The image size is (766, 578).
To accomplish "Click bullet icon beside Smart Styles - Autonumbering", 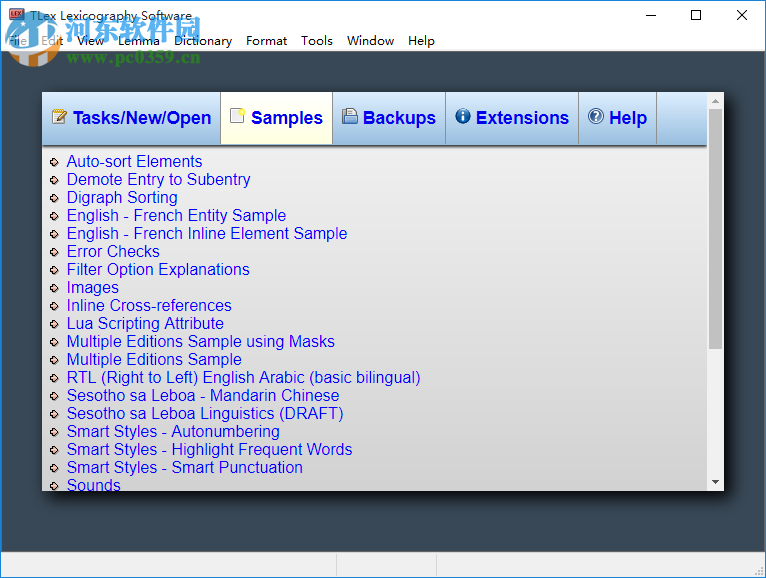I will (x=54, y=432).
